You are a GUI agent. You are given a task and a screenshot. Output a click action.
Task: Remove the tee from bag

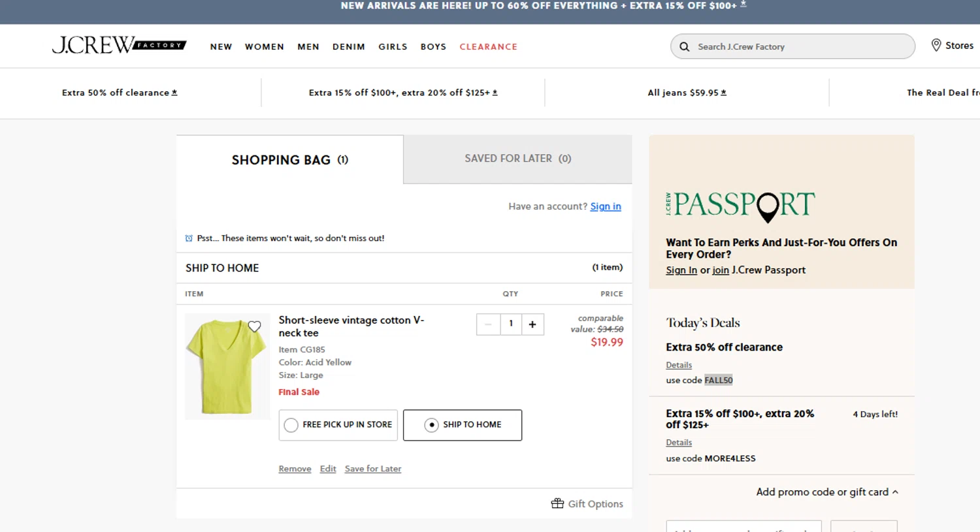coord(295,469)
